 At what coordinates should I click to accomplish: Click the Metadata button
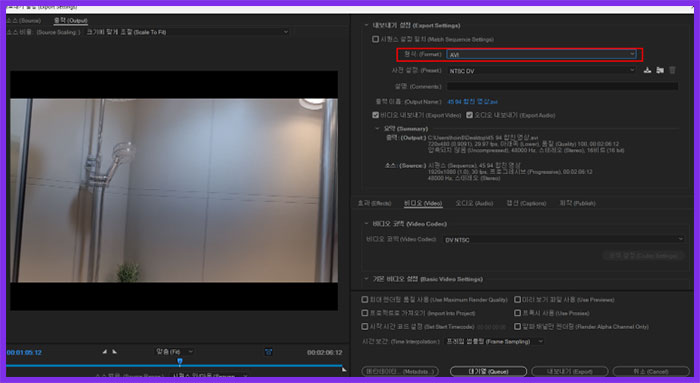click(400, 371)
